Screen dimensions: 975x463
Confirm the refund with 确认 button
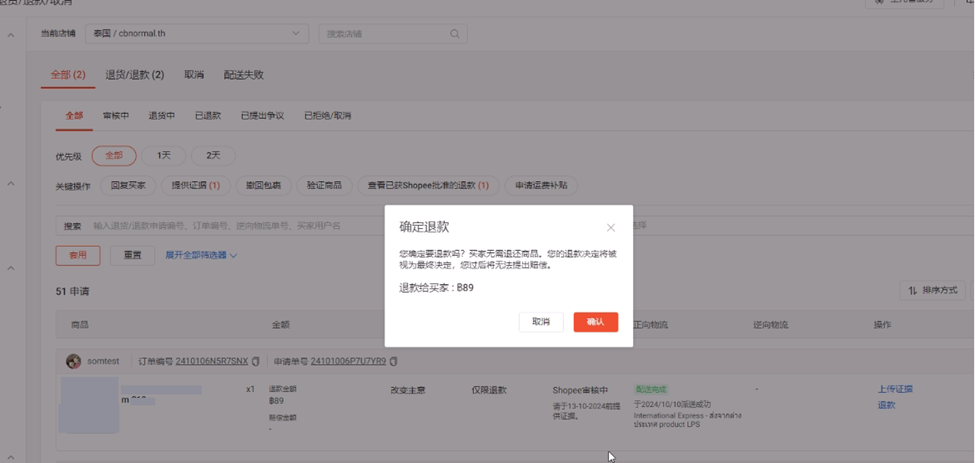[595, 322]
